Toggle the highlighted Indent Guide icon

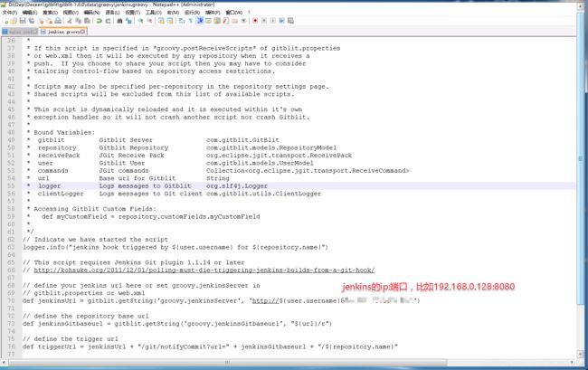coord(200,21)
